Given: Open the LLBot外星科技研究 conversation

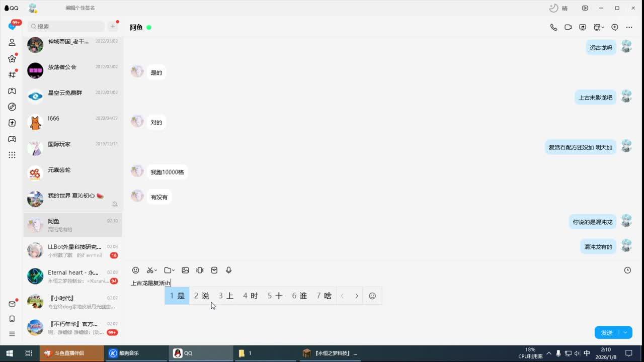Looking at the screenshot, I should 72,250.
